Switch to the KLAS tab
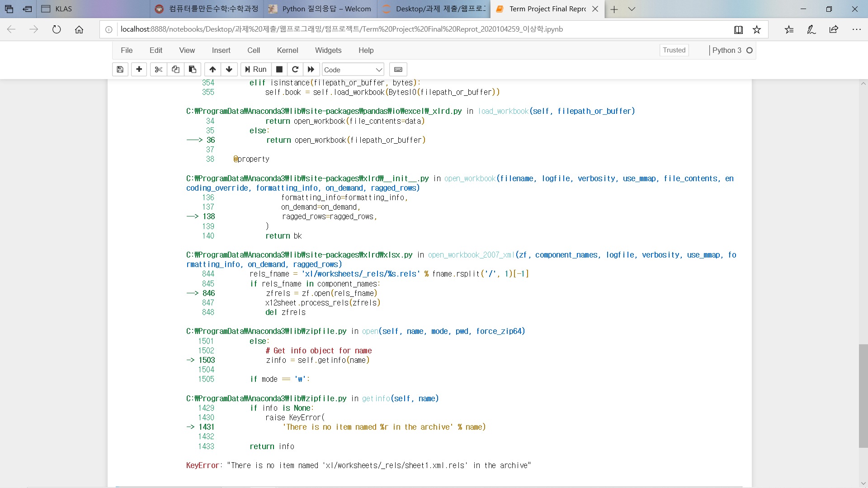The width and height of the screenshot is (868, 488). (93, 9)
